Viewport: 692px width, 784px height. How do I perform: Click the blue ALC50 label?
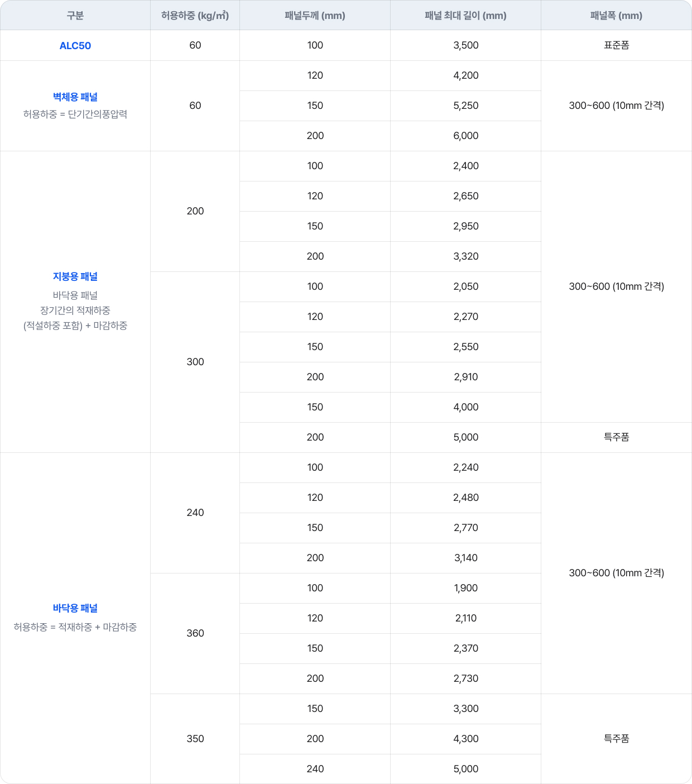tap(75, 46)
